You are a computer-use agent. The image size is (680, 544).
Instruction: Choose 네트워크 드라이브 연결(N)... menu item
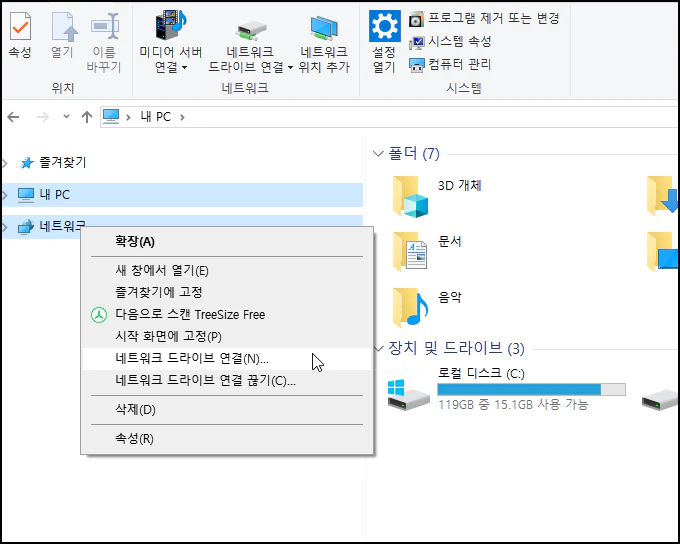[x=227, y=359]
